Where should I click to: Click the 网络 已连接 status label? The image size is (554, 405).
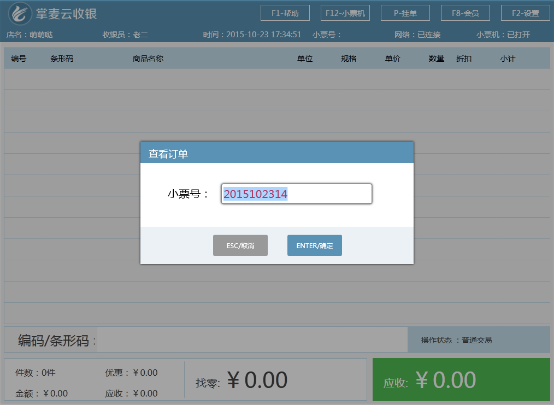pos(417,35)
